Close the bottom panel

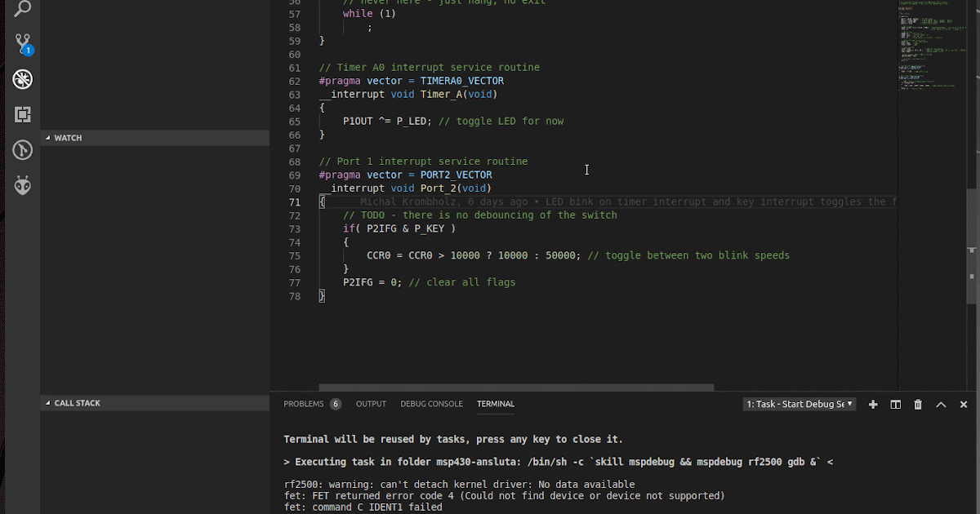point(964,404)
